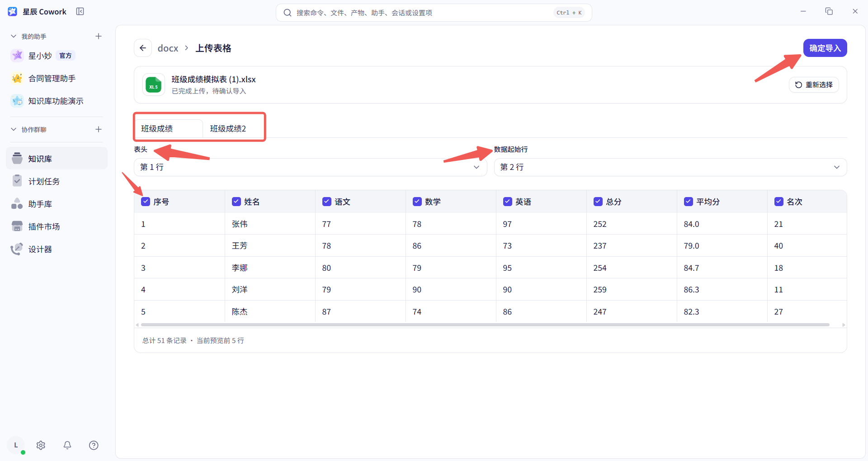Uncheck the 序号 column checkbox
This screenshot has width=868, height=461.
(146, 202)
